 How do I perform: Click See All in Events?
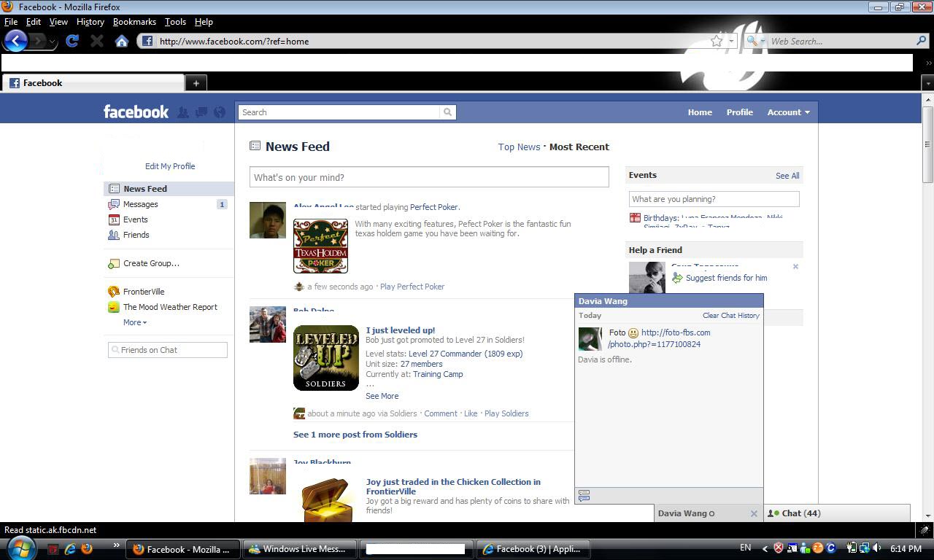pyautogui.click(x=787, y=176)
